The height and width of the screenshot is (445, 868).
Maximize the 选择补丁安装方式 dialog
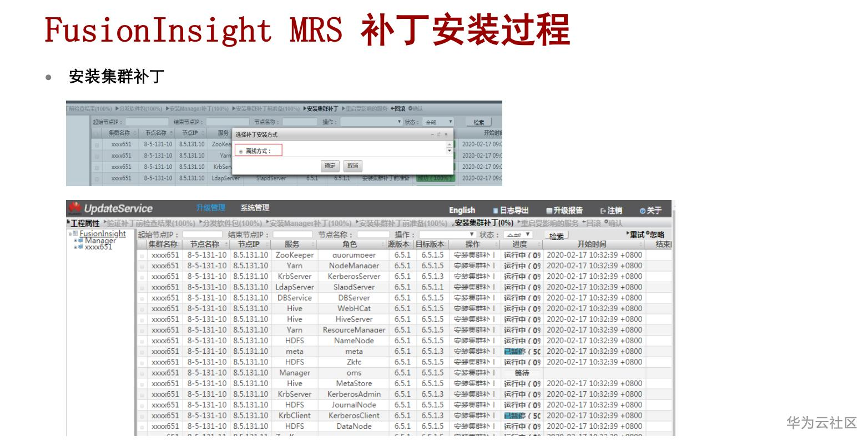click(438, 134)
